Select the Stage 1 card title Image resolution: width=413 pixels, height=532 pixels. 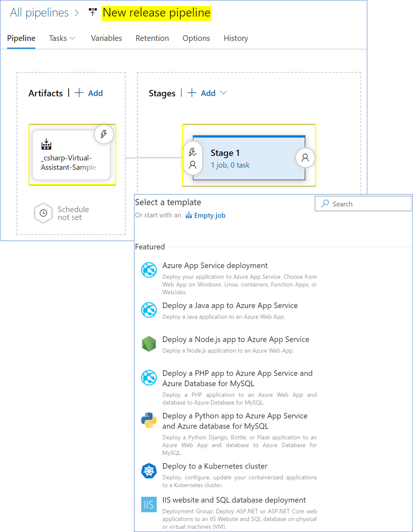(225, 153)
